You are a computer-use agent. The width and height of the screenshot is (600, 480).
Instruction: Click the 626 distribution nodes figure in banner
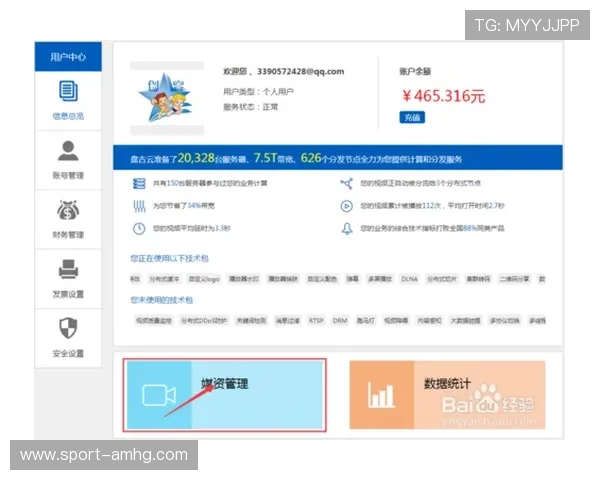(311, 158)
